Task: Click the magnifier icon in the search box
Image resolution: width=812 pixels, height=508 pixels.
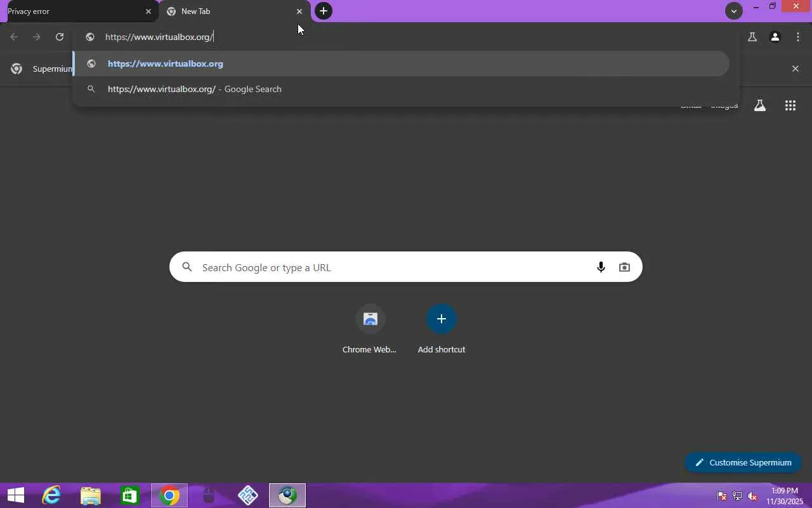Action: pos(187,267)
